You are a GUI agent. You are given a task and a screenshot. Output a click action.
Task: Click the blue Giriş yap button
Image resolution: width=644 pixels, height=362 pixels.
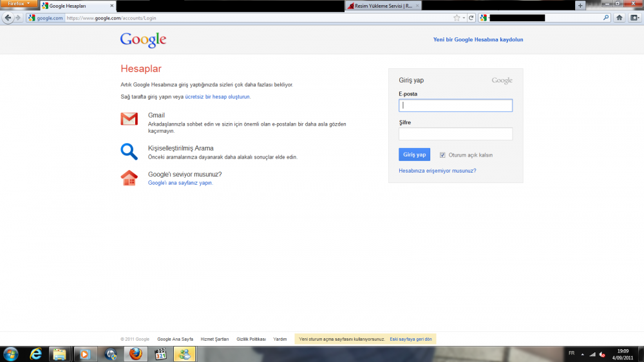tap(414, 155)
